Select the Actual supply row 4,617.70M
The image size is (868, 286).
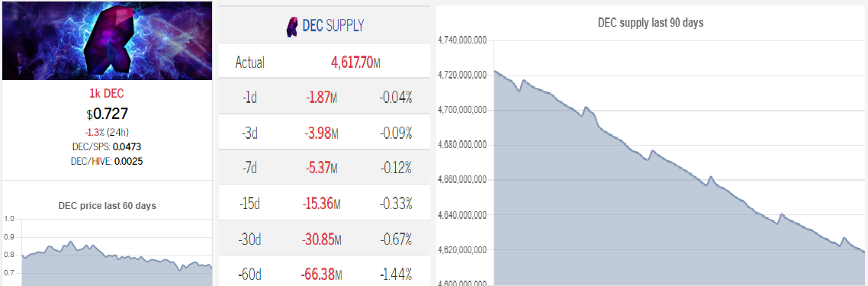click(x=324, y=62)
